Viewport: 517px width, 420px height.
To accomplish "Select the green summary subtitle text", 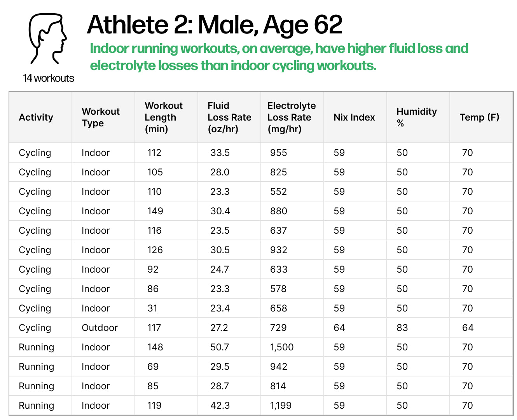I will coord(279,57).
